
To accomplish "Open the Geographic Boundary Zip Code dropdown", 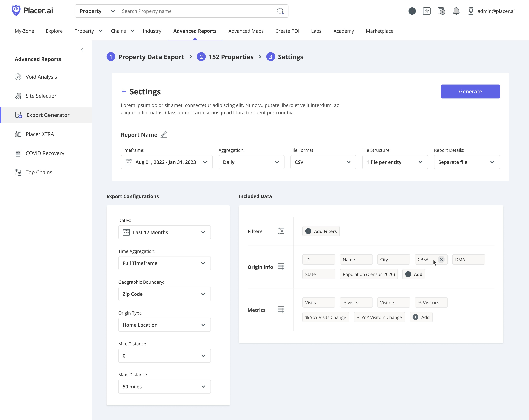I will (164, 294).
